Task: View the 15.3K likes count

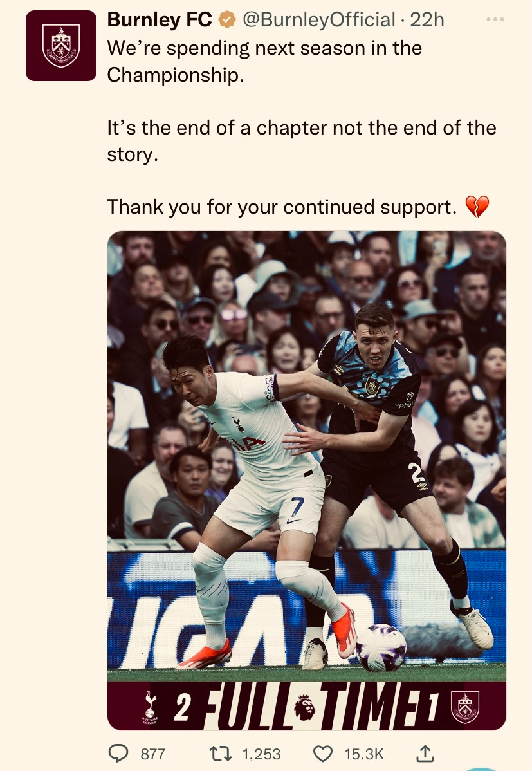Action: 364,754
